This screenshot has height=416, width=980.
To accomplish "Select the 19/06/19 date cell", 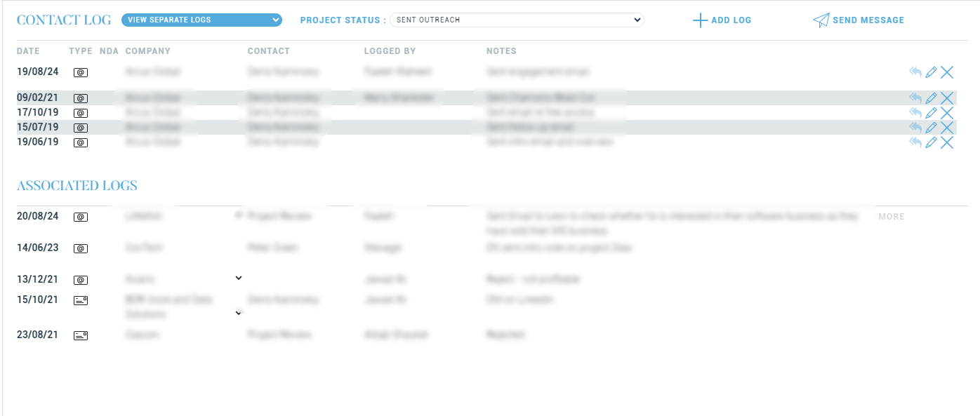I will [x=38, y=142].
